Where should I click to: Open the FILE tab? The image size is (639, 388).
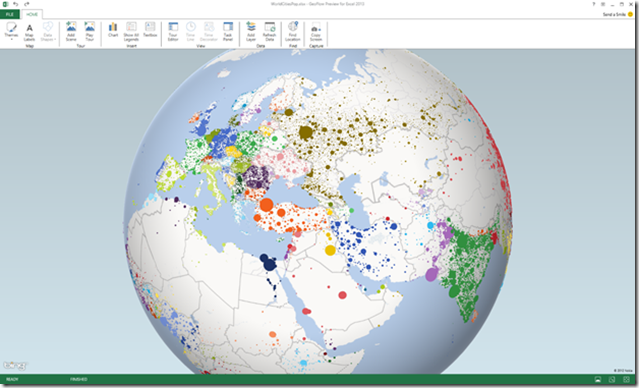coord(9,14)
